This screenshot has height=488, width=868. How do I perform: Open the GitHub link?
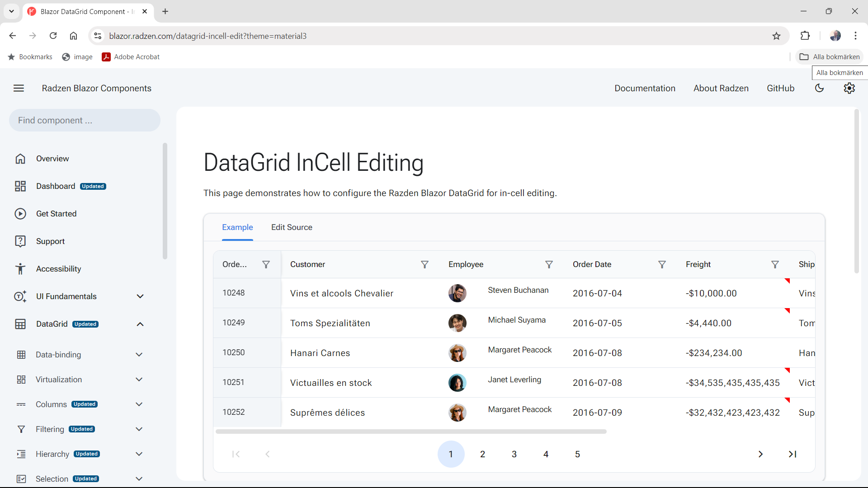(x=780, y=88)
